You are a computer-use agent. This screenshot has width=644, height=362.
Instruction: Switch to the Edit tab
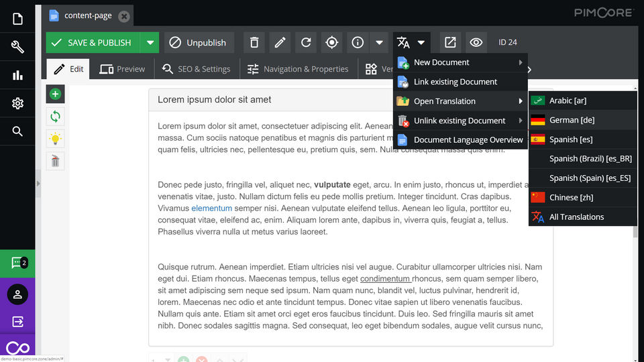tap(68, 69)
